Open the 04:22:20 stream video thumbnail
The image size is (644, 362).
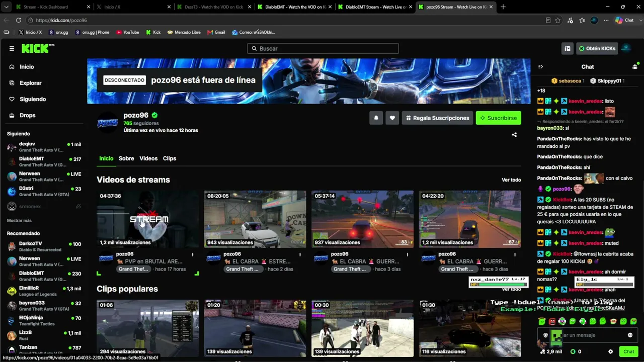470,219
